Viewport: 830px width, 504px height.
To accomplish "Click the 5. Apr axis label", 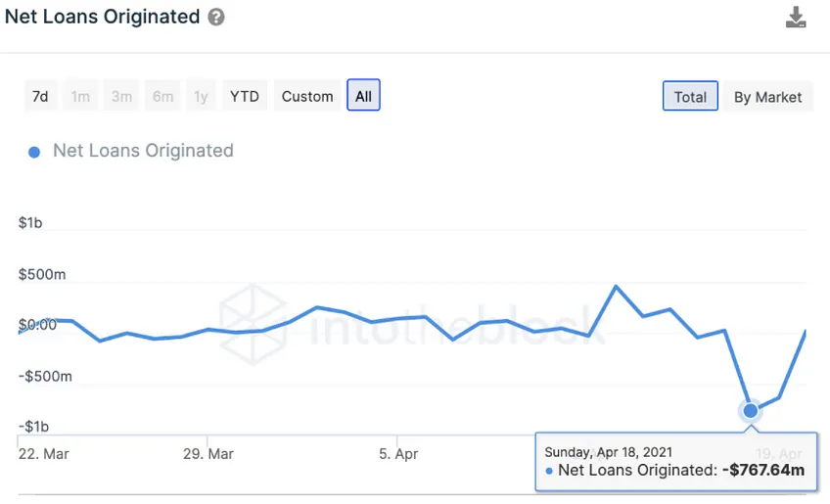I will click(x=398, y=454).
